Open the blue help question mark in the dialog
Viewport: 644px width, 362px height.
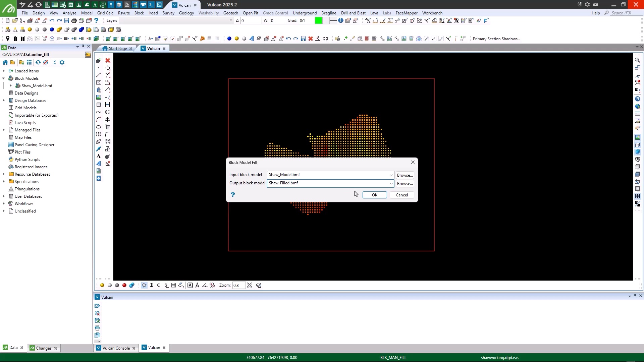(x=233, y=195)
